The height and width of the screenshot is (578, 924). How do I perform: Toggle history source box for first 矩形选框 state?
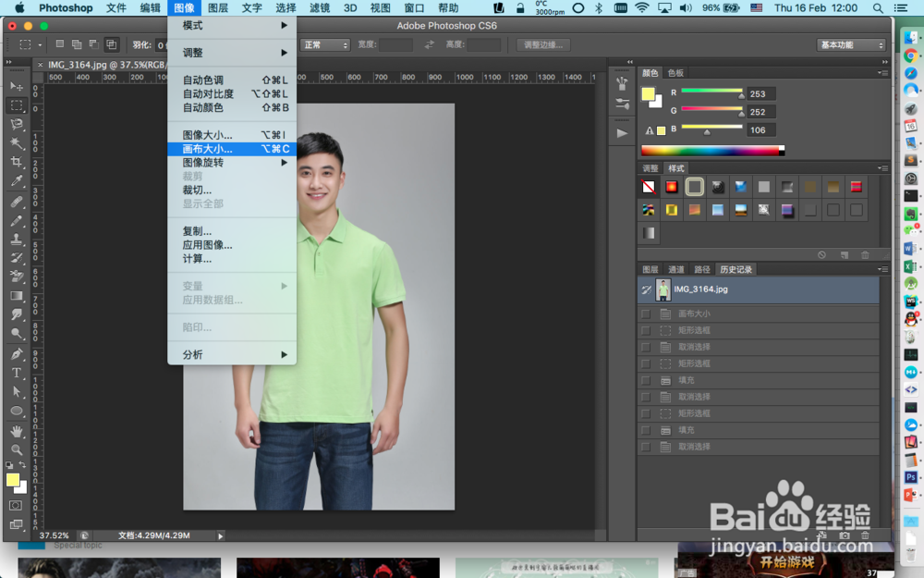coord(646,331)
